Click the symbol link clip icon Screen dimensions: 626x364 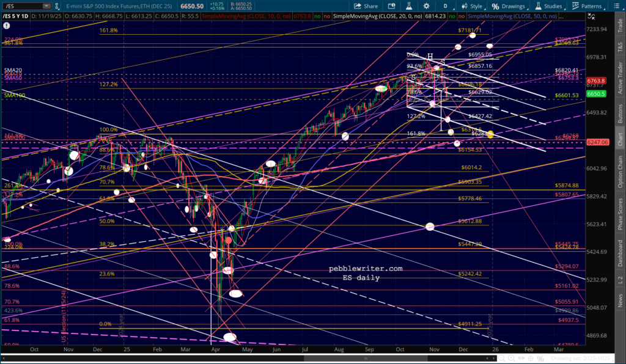tap(57, 6)
